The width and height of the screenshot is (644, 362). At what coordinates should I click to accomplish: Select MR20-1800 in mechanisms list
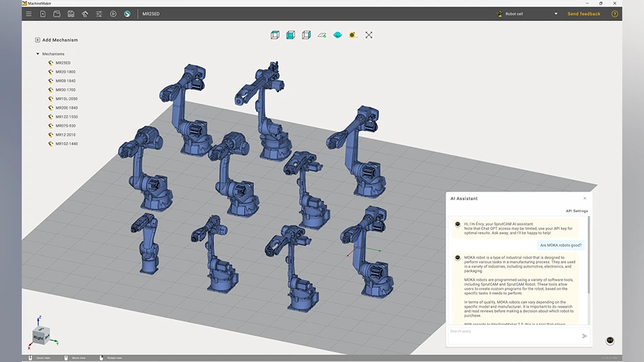click(x=65, y=72)
